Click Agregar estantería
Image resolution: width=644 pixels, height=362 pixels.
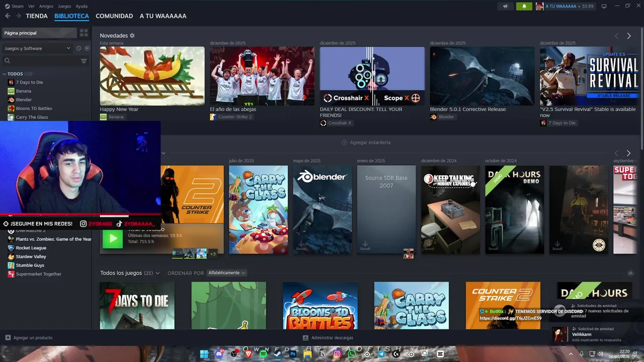click(366, 142)
